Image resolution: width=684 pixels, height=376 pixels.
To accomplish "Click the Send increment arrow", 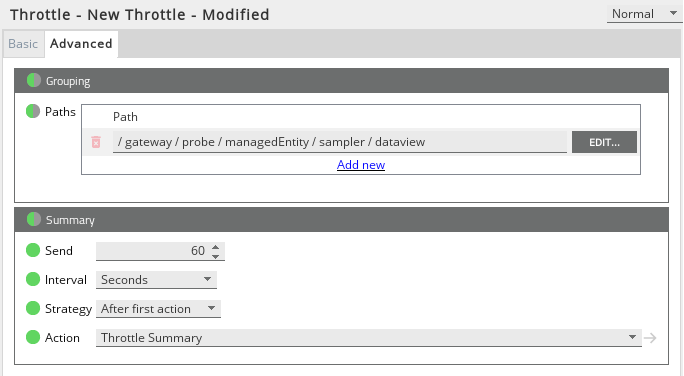I will 215,247.
